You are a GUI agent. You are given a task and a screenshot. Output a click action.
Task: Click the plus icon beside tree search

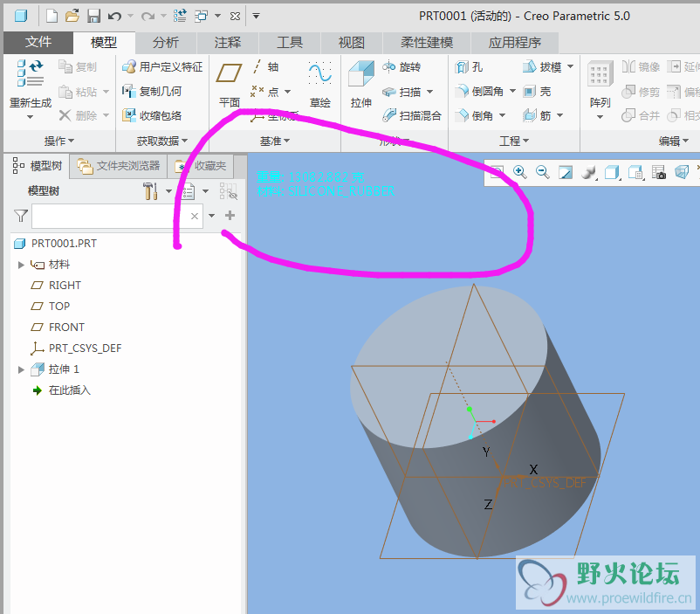click(x=230, y=216)
